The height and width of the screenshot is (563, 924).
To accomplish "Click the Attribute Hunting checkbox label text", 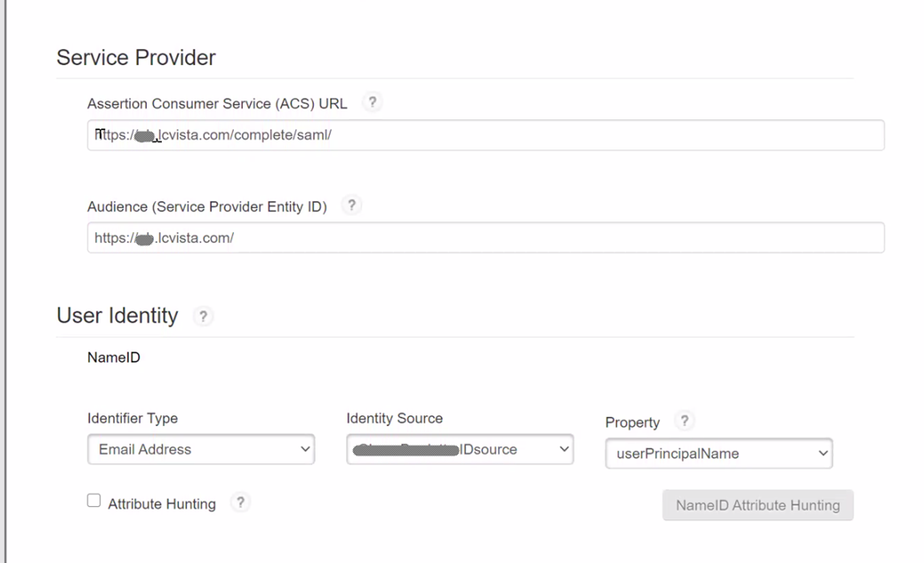I will (162, 503).
